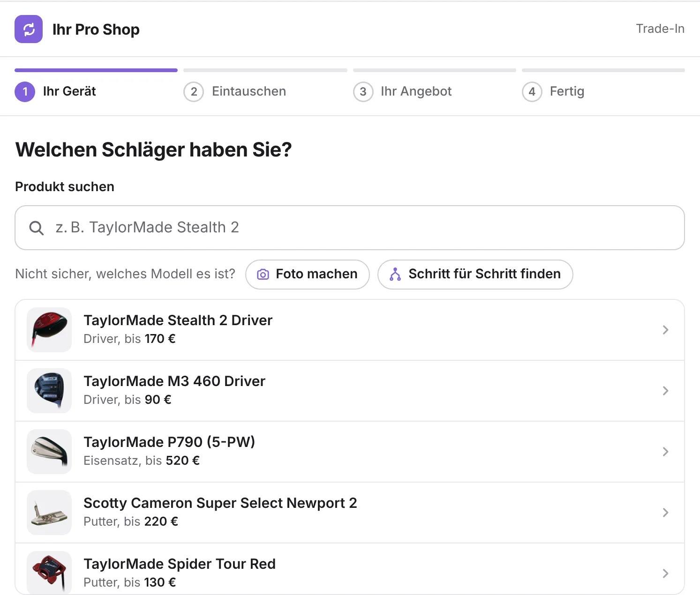Image resolution: width=700 pixels, height=595 pixels.
Task: Open TaylorMade Spider Tour Red thumbnail
Action: coord(49,573)
